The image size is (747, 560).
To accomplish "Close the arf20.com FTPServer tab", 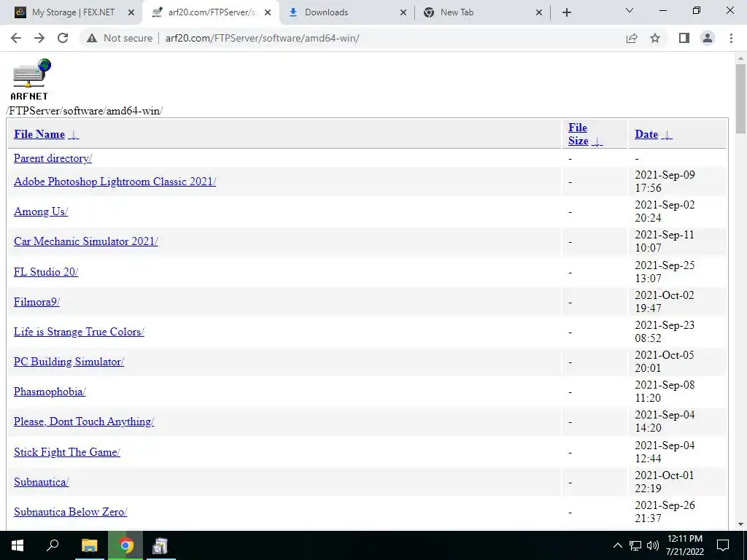I will pyautogui.click(x=268, y=12).
